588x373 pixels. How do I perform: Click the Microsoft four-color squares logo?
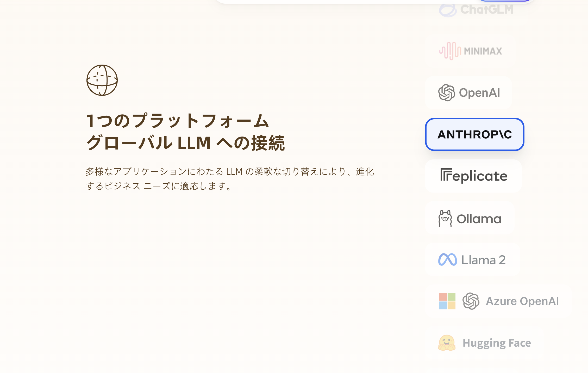tap(447, 301)
